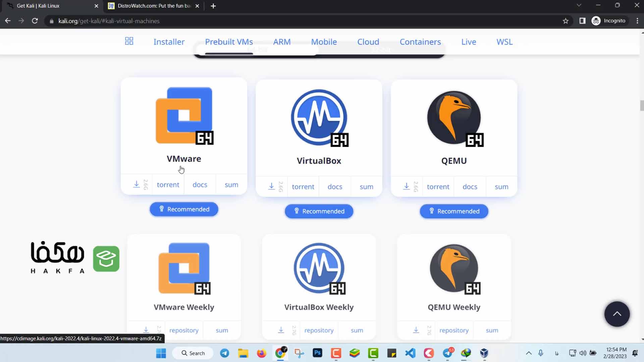Open QEMU Weekly repository link
This screenshot has height=362, width=644.
coord(454,330)
